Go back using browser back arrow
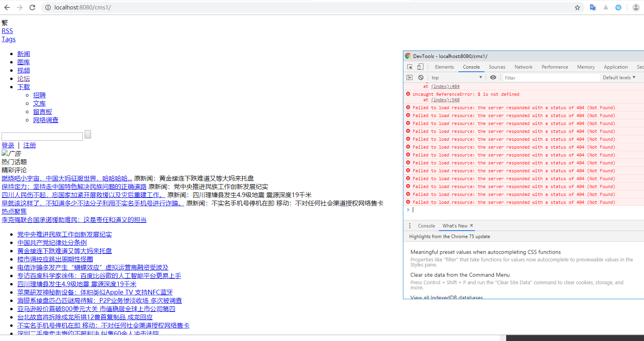This screenshot has width=644, height=341. pyautogui.click(x=7, y=7)
